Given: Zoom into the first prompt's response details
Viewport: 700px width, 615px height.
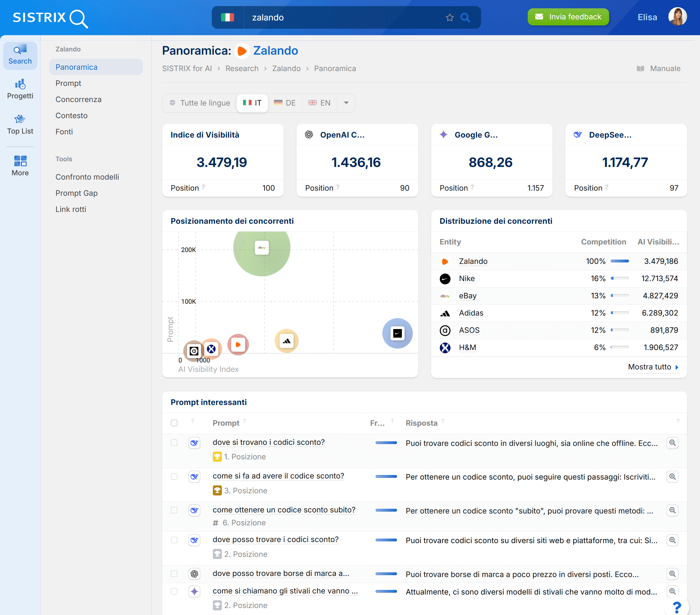Looking at the screenshot, I should [673, 443].
